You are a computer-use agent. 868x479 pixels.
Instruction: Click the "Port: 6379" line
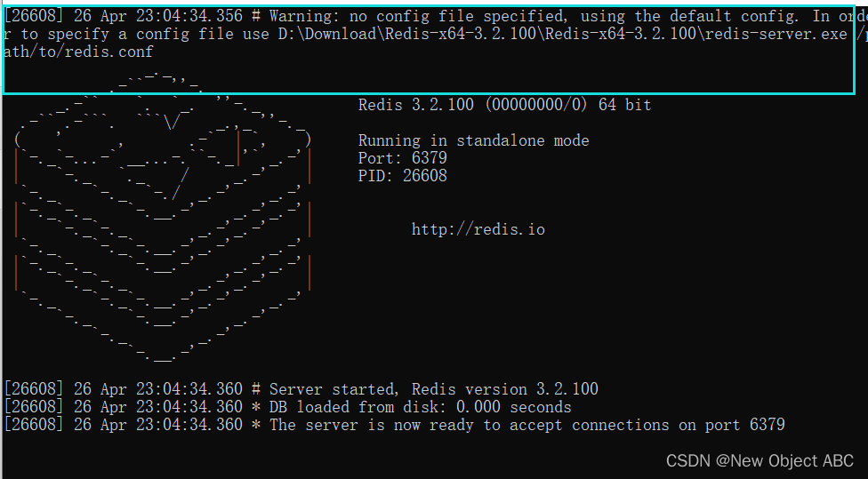[403, 158]
